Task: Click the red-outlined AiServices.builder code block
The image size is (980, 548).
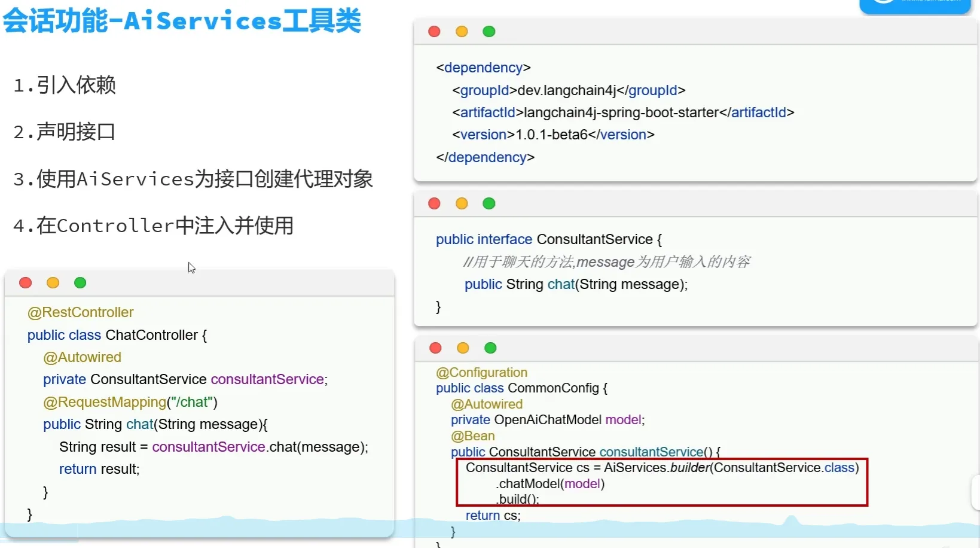Action: tap(661, 483)
